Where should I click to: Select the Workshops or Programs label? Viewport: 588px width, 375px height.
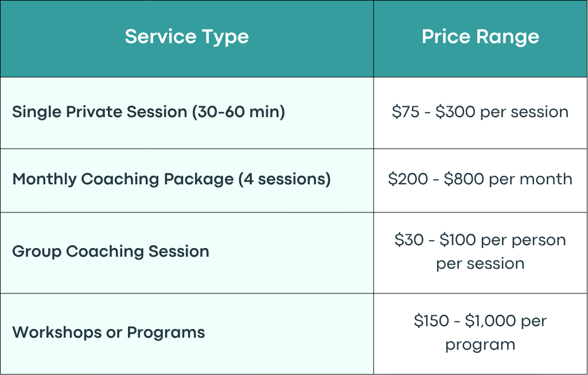pos(108,333)
